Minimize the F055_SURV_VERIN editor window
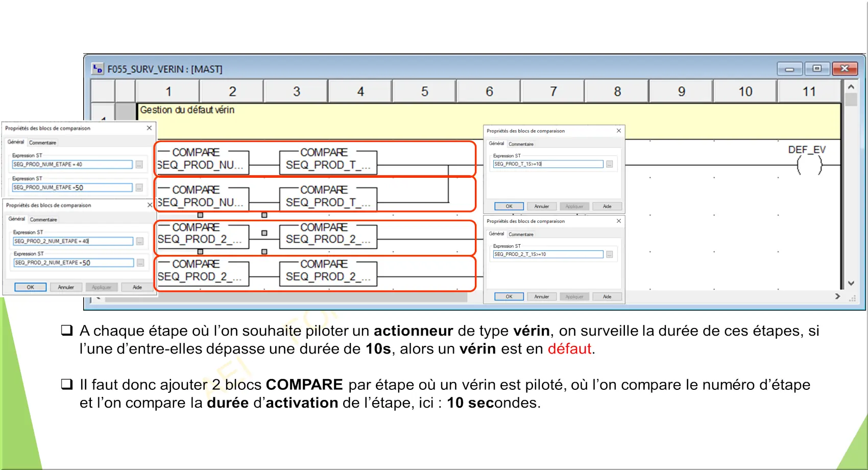Image resolution: width=868 pixels, height=470 pixels. pos(790,68)
